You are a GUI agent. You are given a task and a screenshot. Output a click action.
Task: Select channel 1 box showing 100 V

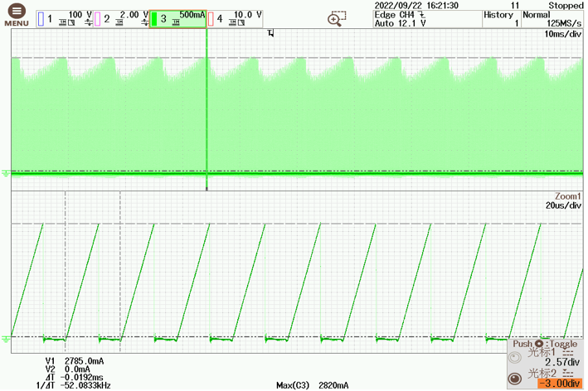(65, 19)
